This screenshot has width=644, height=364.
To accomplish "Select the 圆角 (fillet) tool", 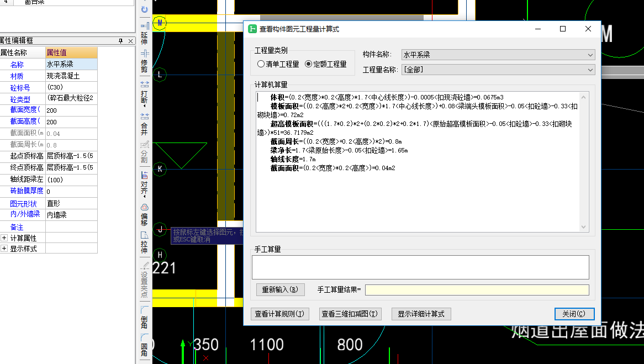I will point(145,345).
